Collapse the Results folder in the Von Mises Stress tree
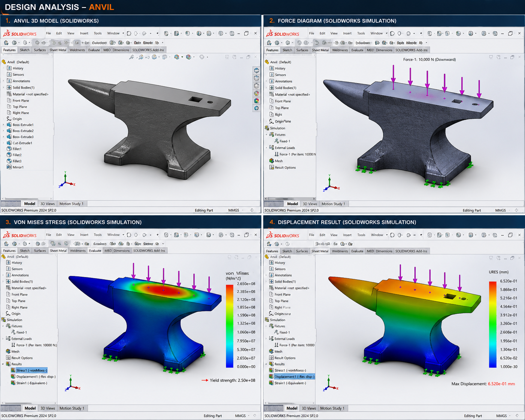The width and height of the screenshot is (525, 420). (3, 364)
